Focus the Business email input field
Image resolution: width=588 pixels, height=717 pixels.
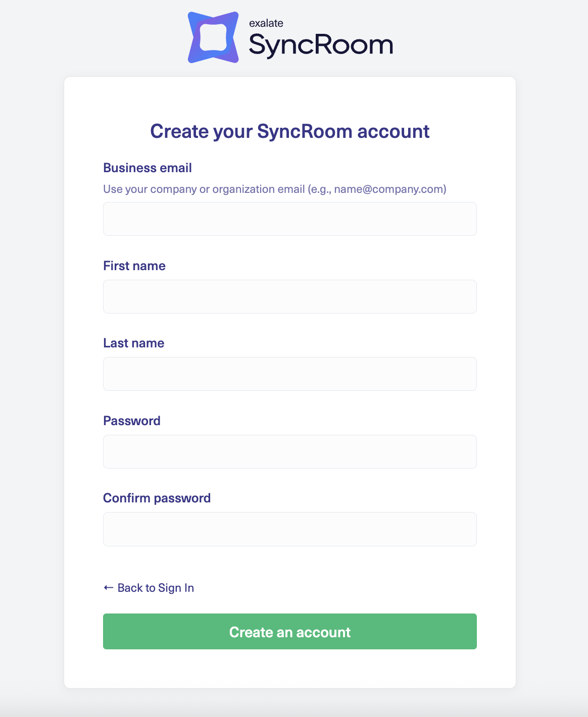click(x=289, y=219)
